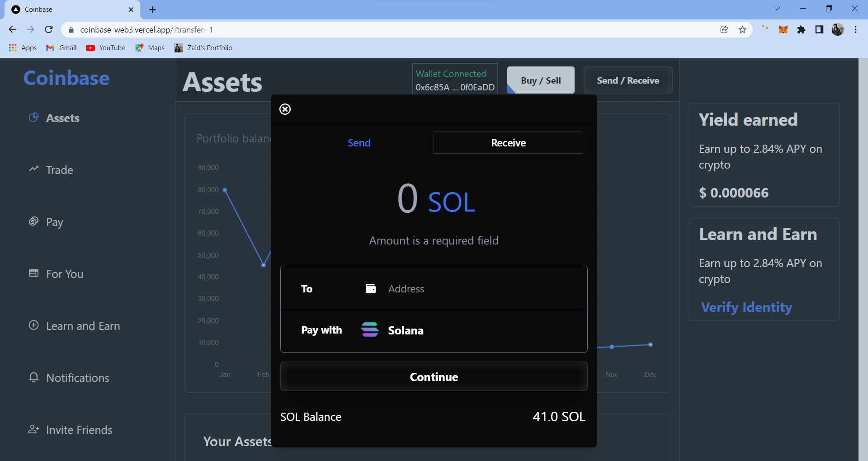868x461 pixels.
Task: Open Notifications in the sidebar
Action: click(78, 378)
